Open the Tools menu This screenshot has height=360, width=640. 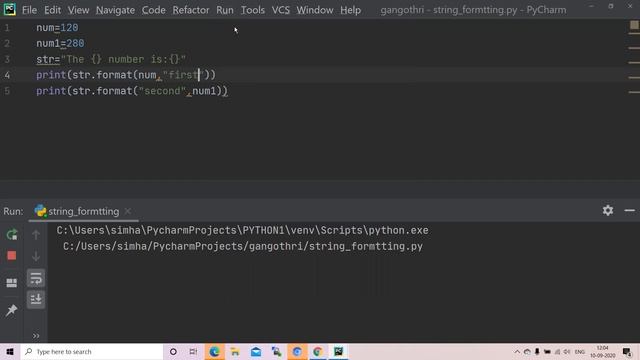(252, 10)
